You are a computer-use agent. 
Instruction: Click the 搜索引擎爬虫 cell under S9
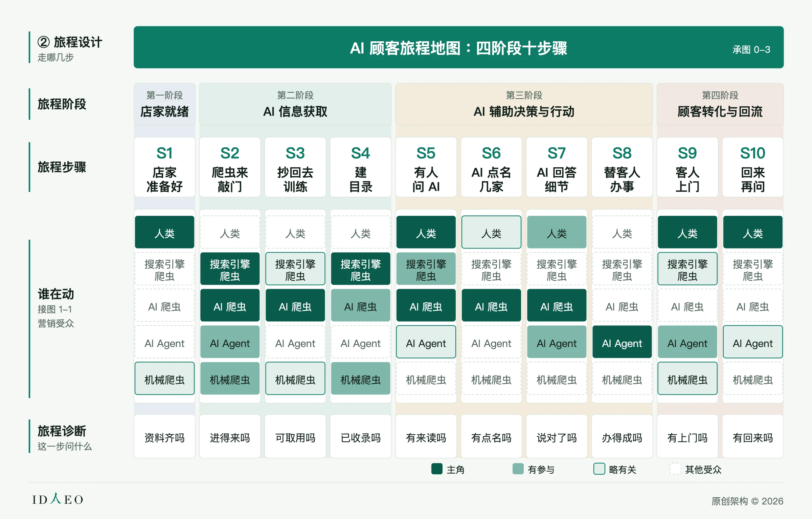tap(687, 269)
